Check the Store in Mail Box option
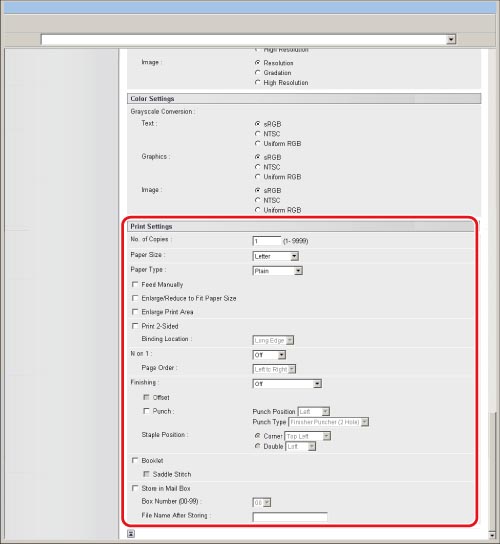This screenshot has height=544, width=500. point(135,488)
